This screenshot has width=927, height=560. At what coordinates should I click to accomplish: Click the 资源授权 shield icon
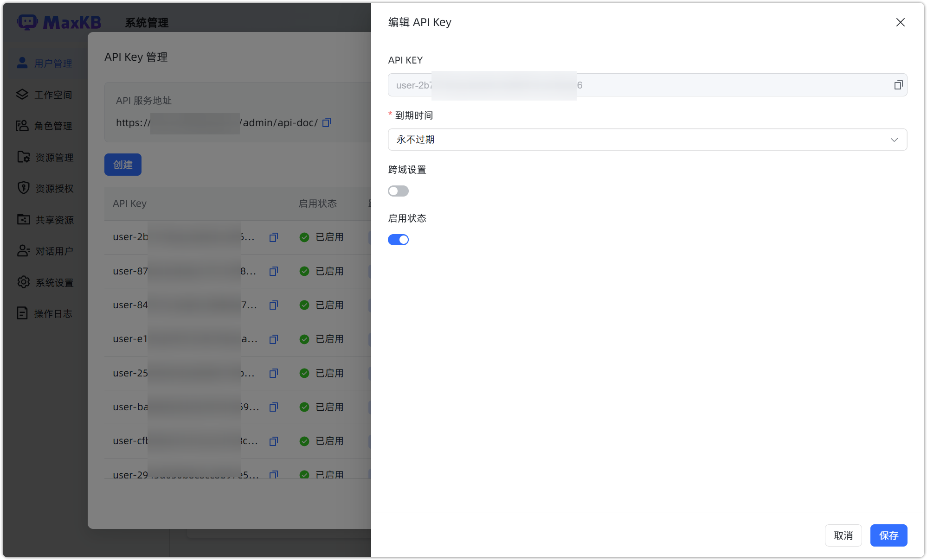(23, 188)
